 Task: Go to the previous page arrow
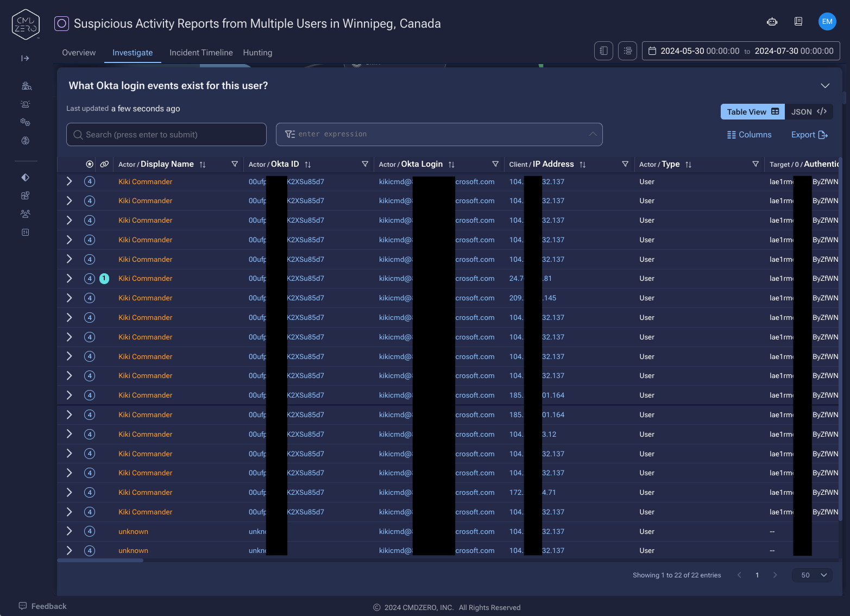(x=739, y=575)
